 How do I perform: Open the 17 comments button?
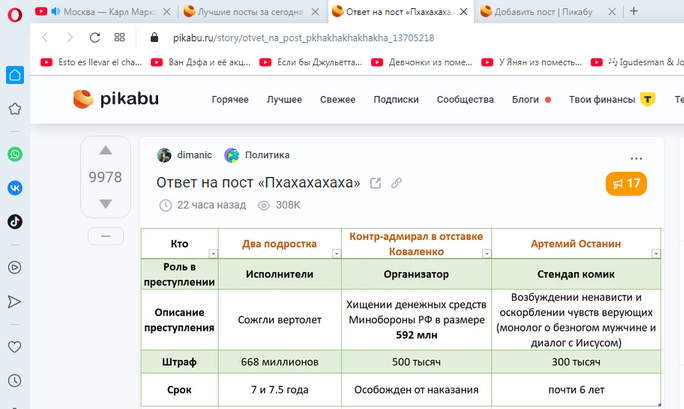click(626, 183)
